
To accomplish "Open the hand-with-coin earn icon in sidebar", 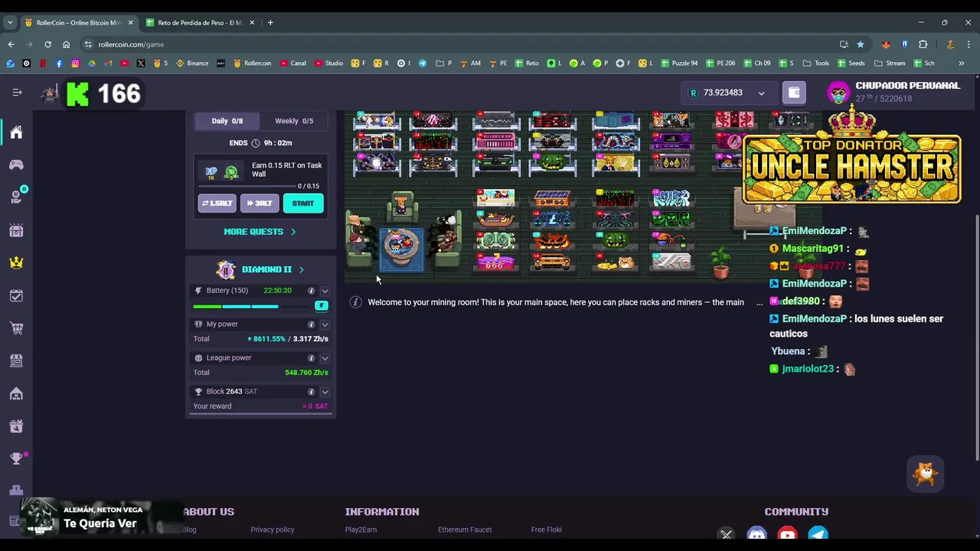I will point(16,197).
